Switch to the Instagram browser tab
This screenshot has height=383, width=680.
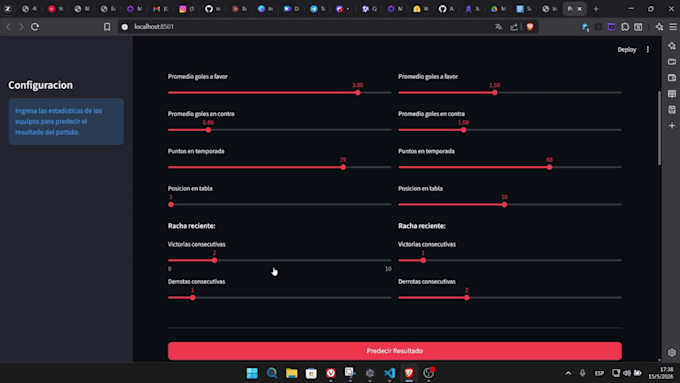[x=186, y=9]
